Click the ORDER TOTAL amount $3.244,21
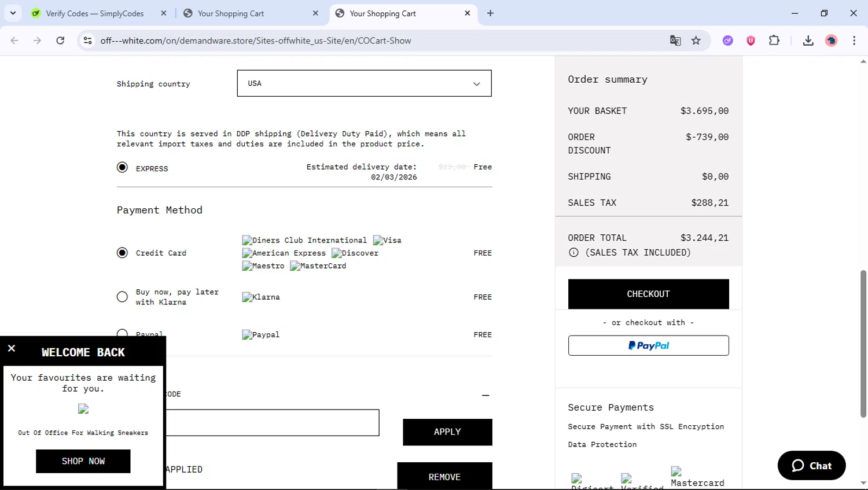 pyautogui.click(x=704, y=238)
